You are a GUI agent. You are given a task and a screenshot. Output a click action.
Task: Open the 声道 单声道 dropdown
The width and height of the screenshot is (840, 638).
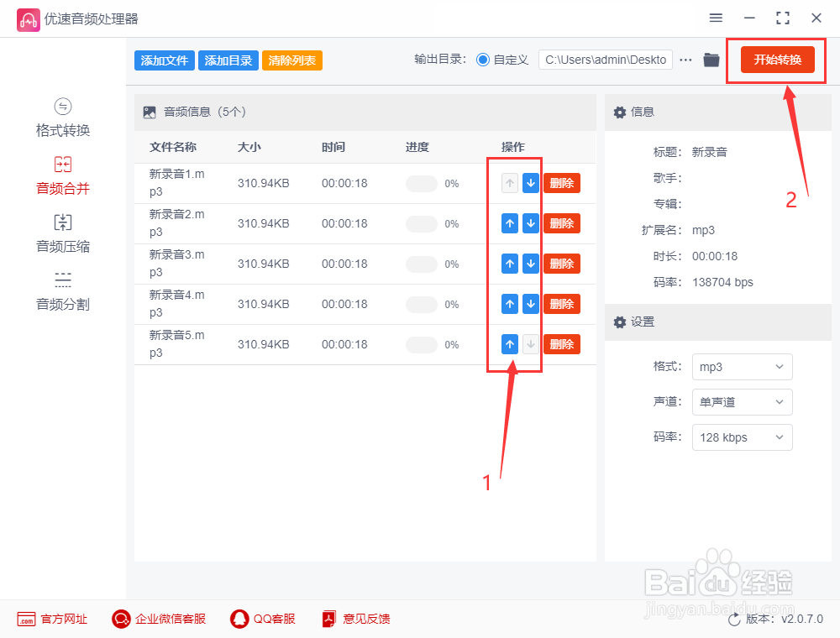point(742,402)
